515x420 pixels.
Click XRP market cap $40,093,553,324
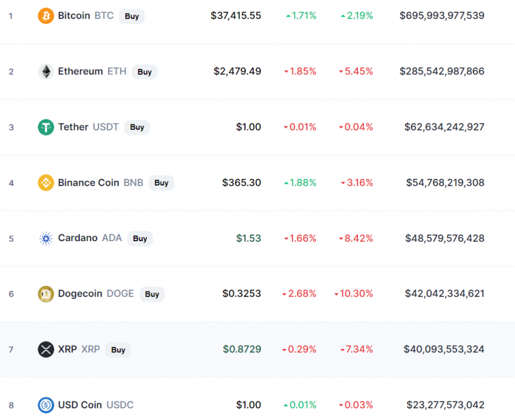(444, 349)
